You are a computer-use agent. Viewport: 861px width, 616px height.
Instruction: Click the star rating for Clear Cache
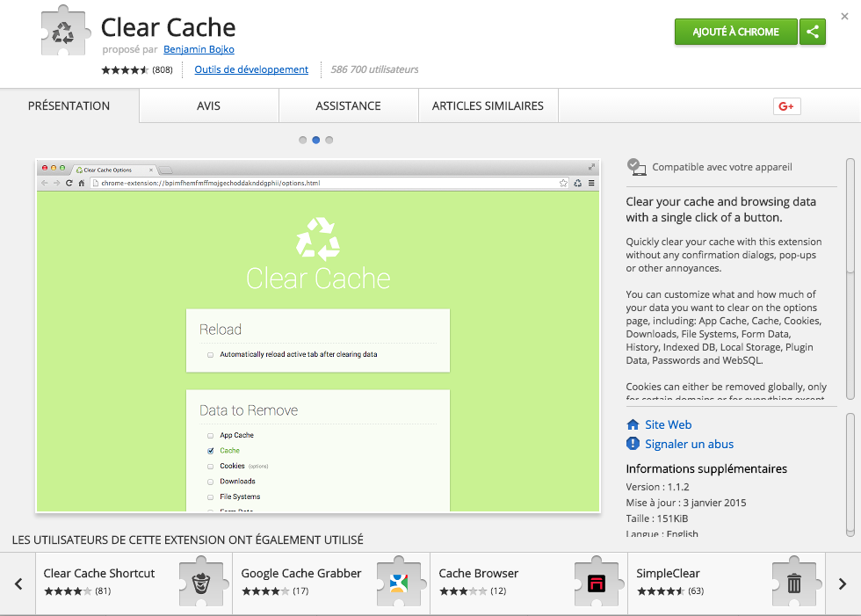coord(125,69)
